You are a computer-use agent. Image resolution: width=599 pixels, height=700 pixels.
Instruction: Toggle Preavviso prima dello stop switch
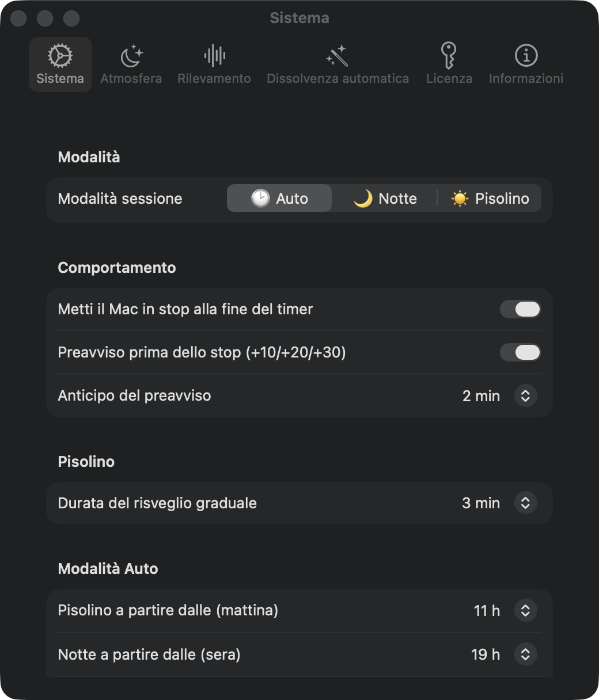coord(520,352)
